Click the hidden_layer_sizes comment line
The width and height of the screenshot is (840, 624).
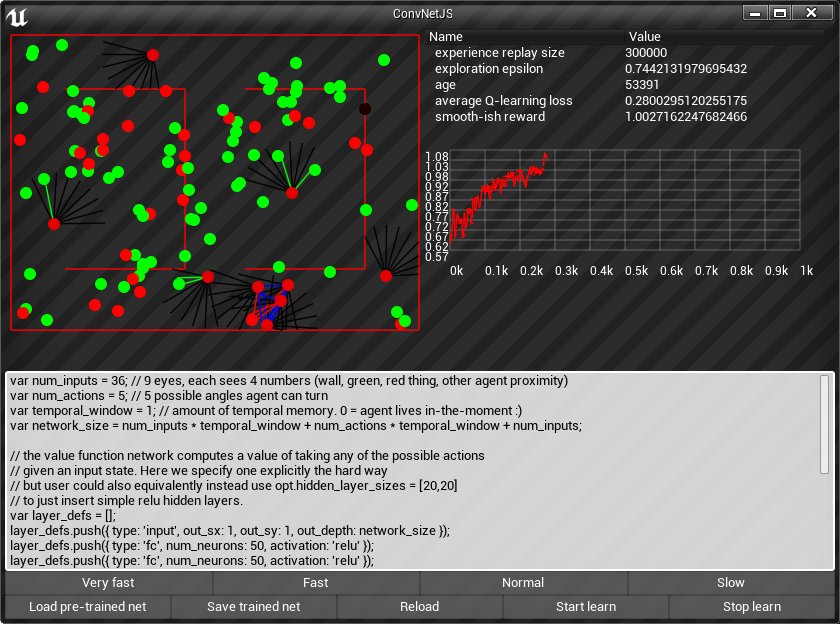tap(234, 486)
